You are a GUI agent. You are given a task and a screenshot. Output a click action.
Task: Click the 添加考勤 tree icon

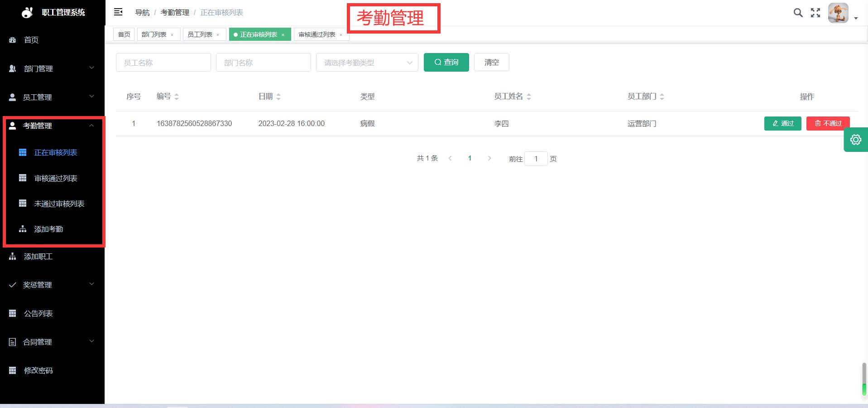point(23,229)
